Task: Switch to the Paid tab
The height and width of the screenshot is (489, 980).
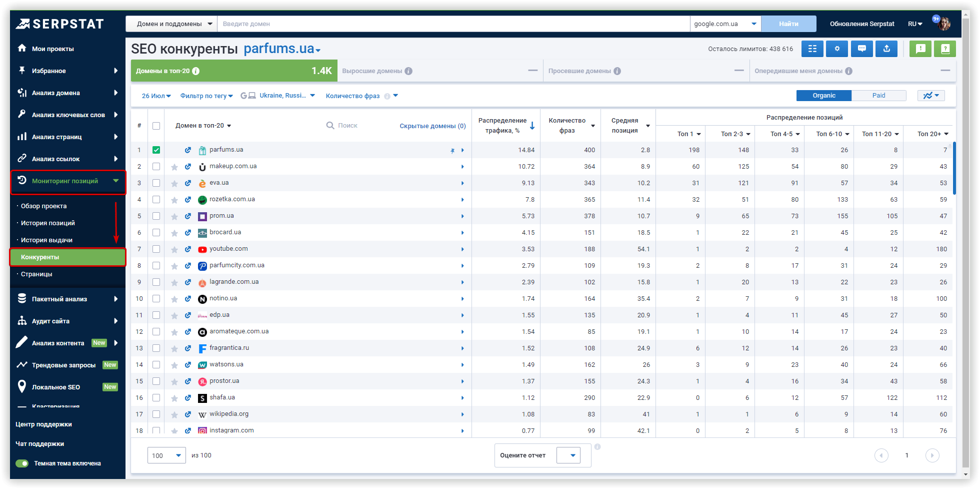Action: (x=878, y=96)
